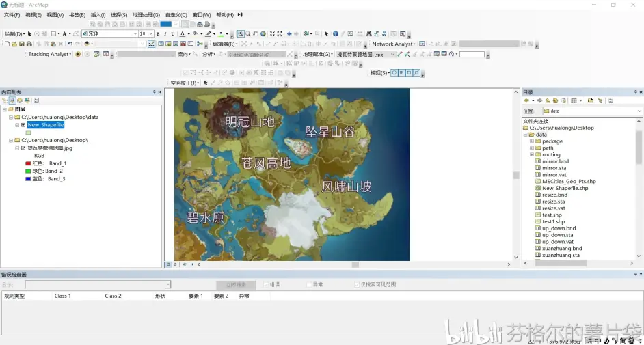Print the map
644x345 pixels.
click(x=29, y=44)
